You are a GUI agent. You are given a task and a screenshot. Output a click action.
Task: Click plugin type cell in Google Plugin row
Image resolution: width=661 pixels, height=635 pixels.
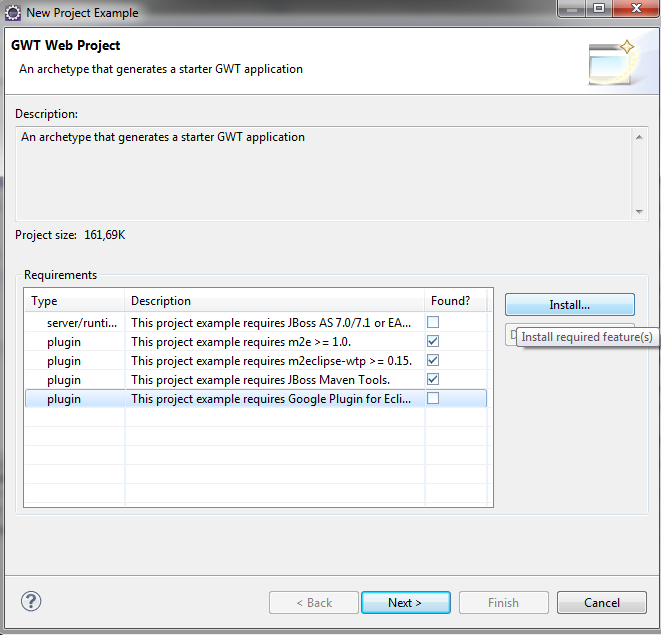coord(64,398)
